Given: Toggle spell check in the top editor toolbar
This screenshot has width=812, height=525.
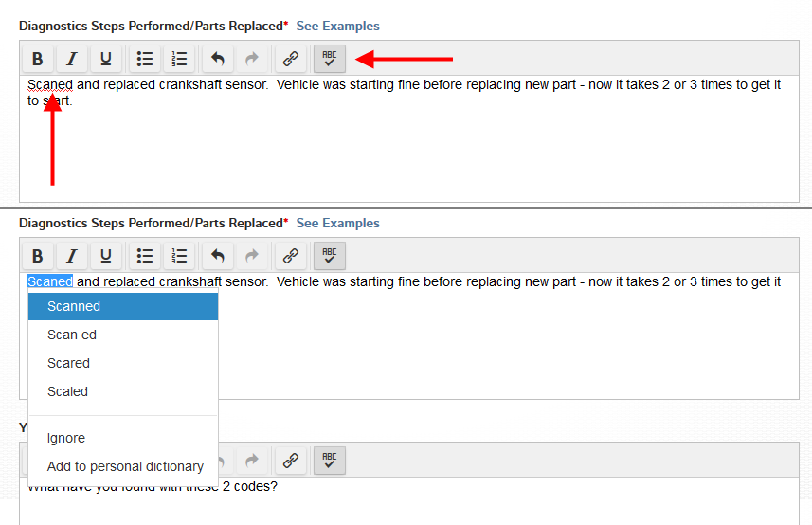Looking at the screenshot, I should click(330, 59).
